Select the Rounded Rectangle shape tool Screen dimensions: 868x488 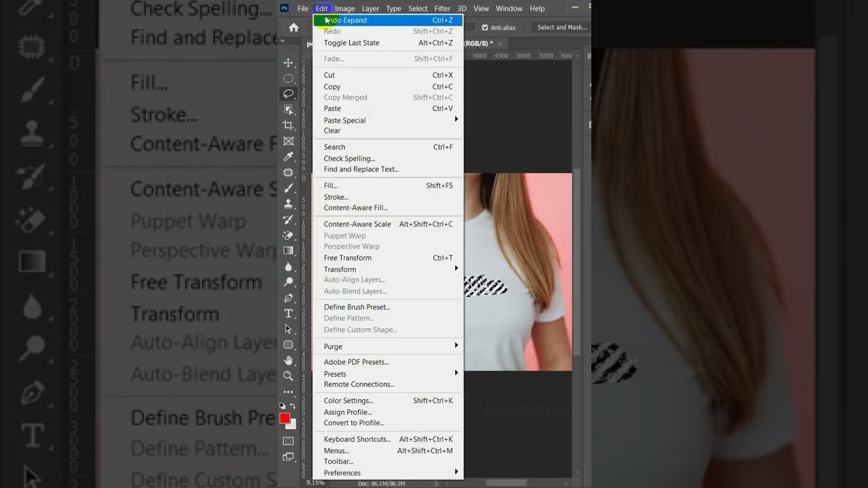[x=288, y=344]
